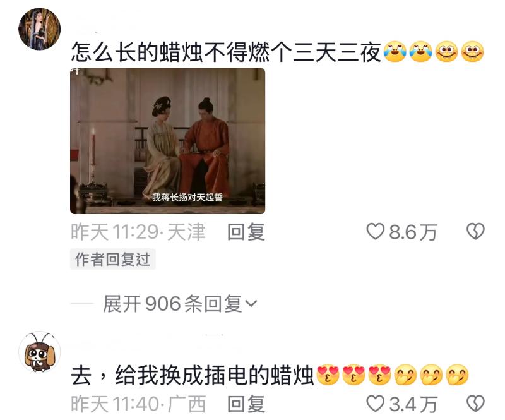Open the first commenter's avatar profile
The height and width of the screenshot is (420, 505).
coord(39,29)
